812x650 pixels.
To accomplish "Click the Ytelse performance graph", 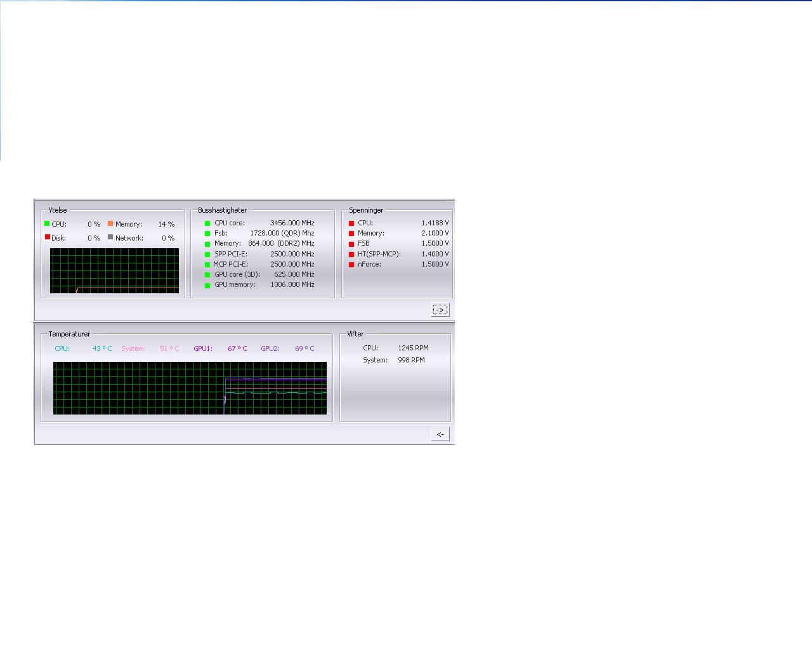I will tap(114, 271).
